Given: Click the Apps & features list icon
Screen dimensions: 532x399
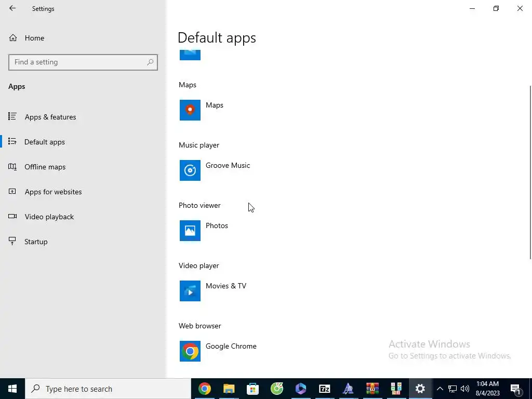Looking at the screenshot, I should [x=12, y=117].
